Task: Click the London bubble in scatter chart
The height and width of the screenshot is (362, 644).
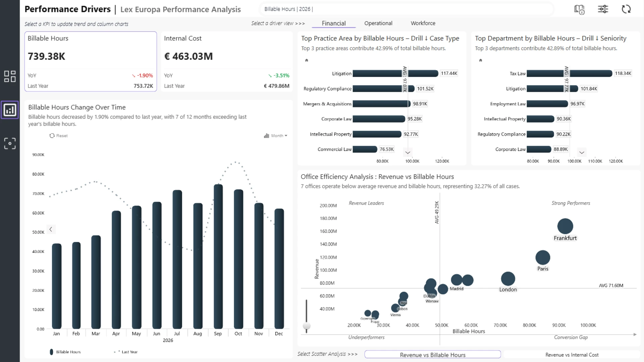Action: [x=508, y=279]
